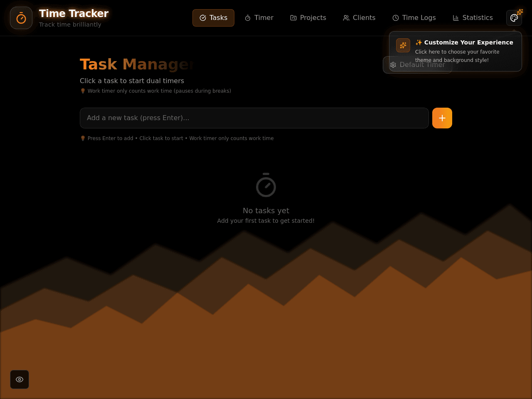Open the Tasks tab

pos(213,18)
